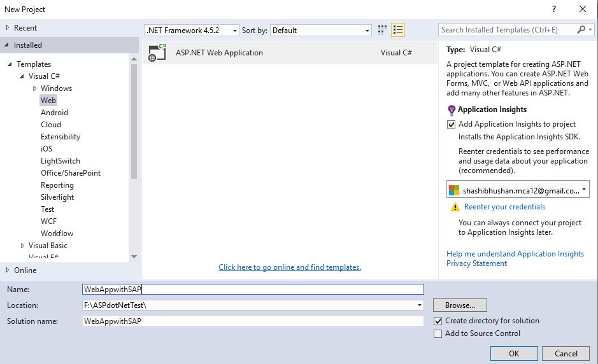Click the warning icon beside Reenter credentials

pyautogui.click(x=455, y=207)
